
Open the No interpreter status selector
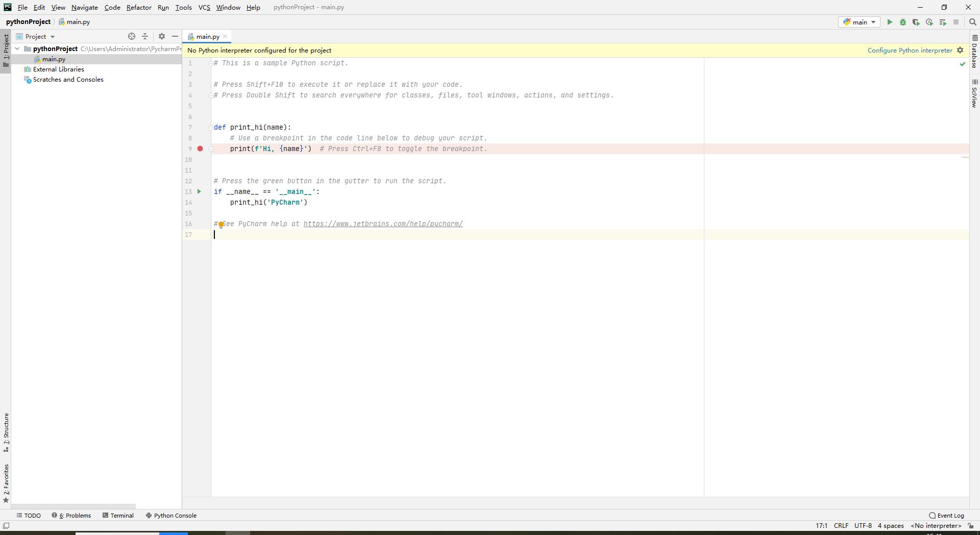pos(936,526)
